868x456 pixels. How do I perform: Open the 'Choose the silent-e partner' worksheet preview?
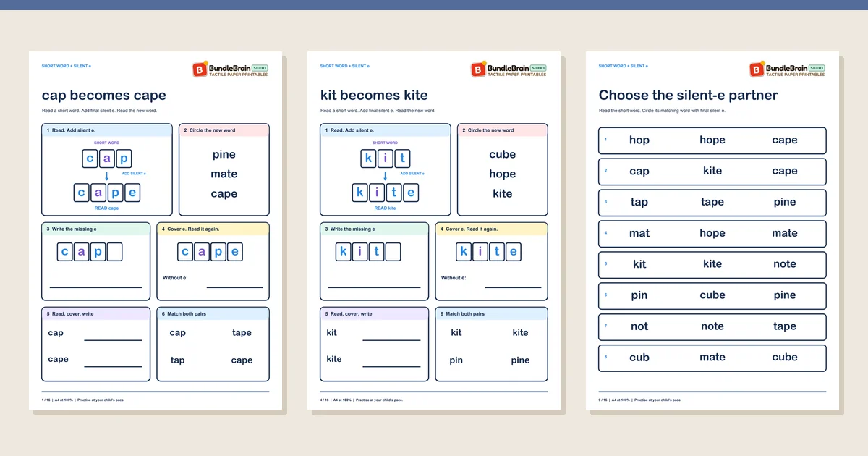click(x=712, y=230)
